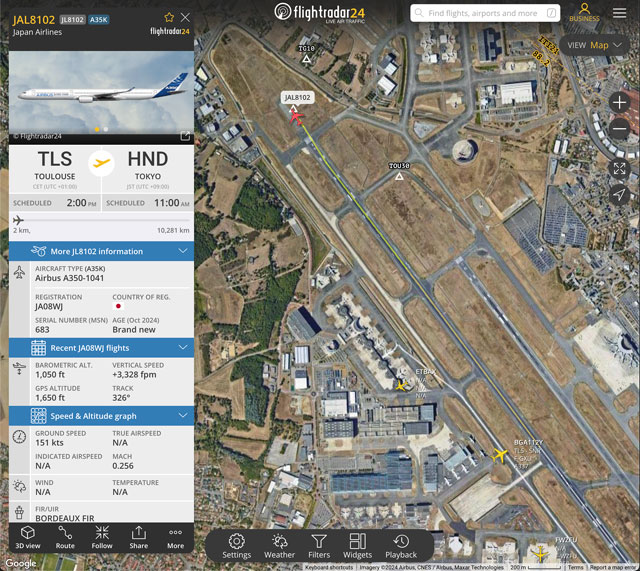Viewport: 640px width, 571px height.
Task: Open the VIEW Map dropdown
Action: pyautogui.click(x=600, y=45)
